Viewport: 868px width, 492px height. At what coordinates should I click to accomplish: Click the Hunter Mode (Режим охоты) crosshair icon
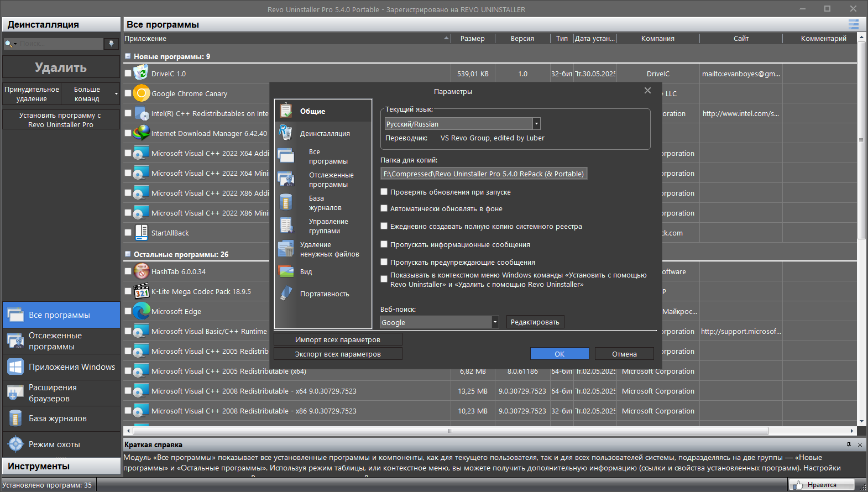pyautogui.click(x=15, y=444)
